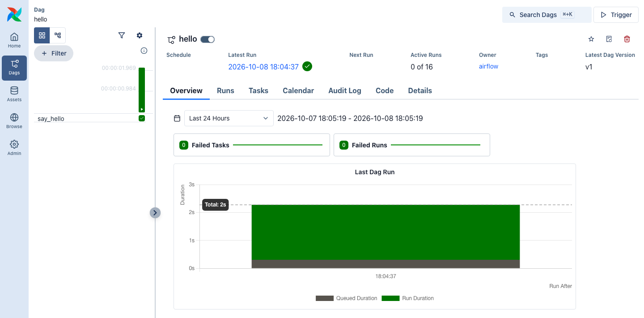This screenshot has width=644, height=318.
Task: Click the info circle icon
Action: tap(144, 51)
